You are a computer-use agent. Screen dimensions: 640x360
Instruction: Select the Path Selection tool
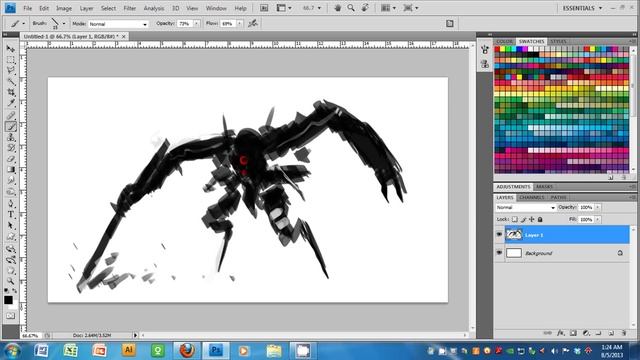coord(11,226)
